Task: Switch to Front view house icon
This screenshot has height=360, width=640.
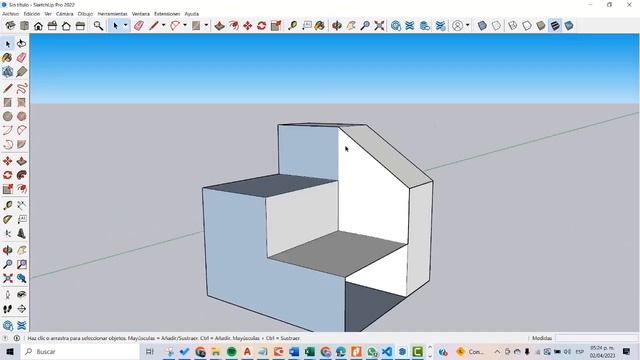Action: tap(38, 26)
